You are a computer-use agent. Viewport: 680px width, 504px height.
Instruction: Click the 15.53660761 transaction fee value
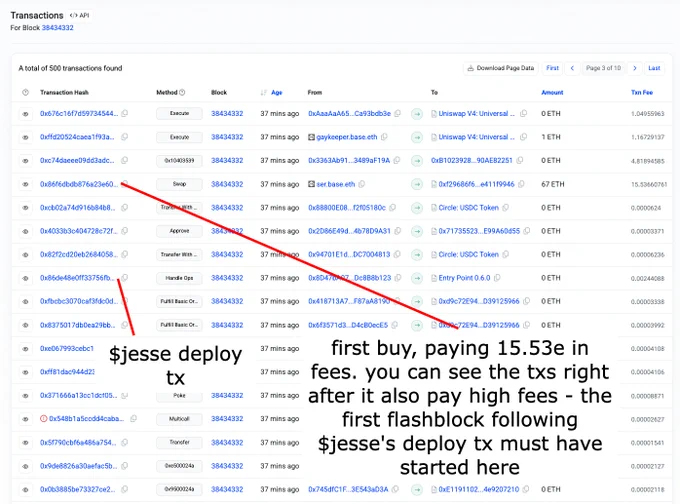649,184
